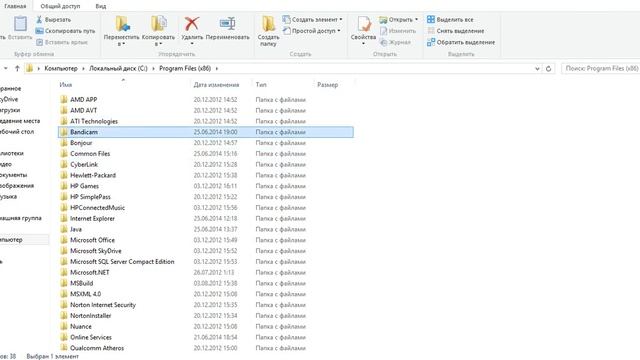Screen dimensions: 640x360
Task: Click the HP Games folder icon
Action: [64, 186]
